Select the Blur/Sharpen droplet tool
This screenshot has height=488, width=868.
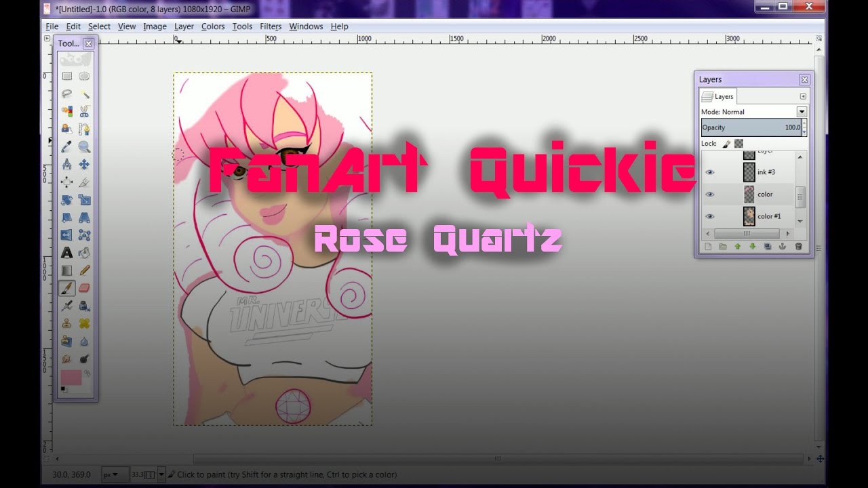[84, 341]
